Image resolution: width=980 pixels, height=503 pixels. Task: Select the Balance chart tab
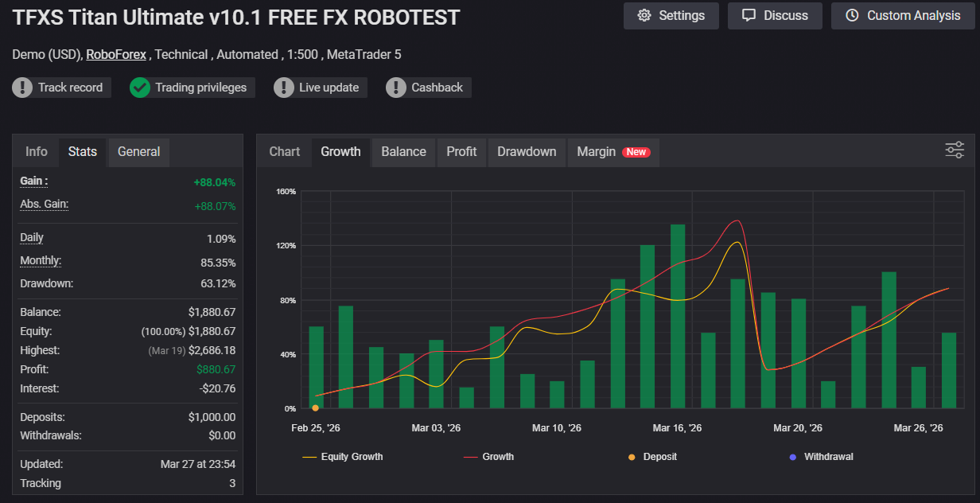pos(403,151)
